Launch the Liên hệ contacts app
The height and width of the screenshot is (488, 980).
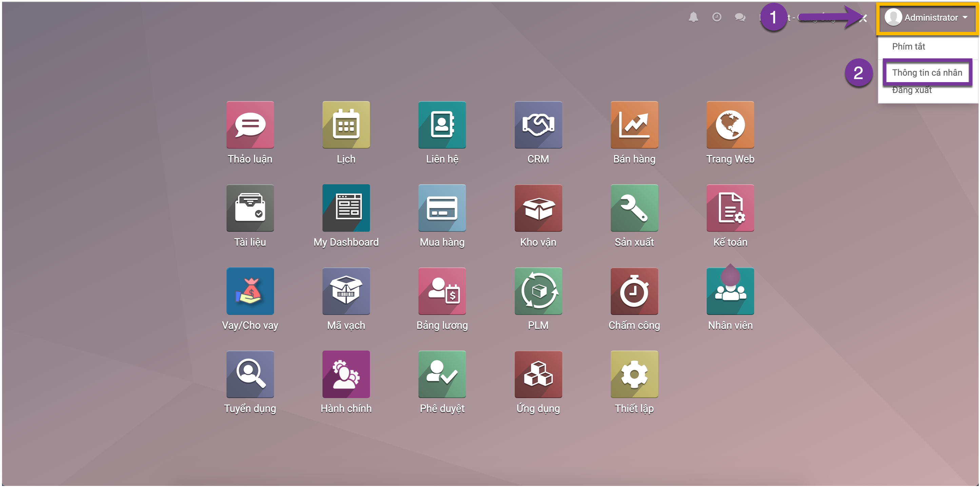(x=442, y=125)
